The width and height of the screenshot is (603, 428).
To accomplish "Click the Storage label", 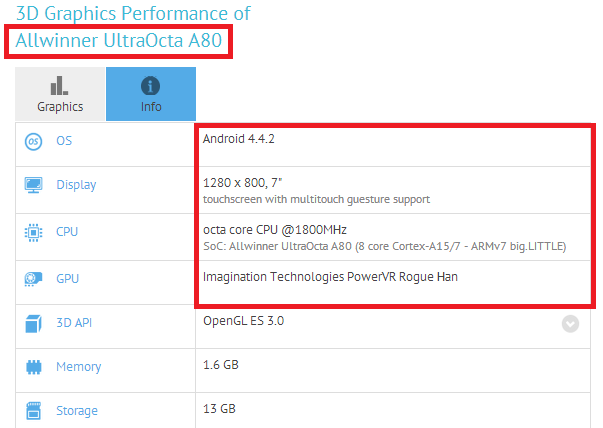I will point(77,411).
